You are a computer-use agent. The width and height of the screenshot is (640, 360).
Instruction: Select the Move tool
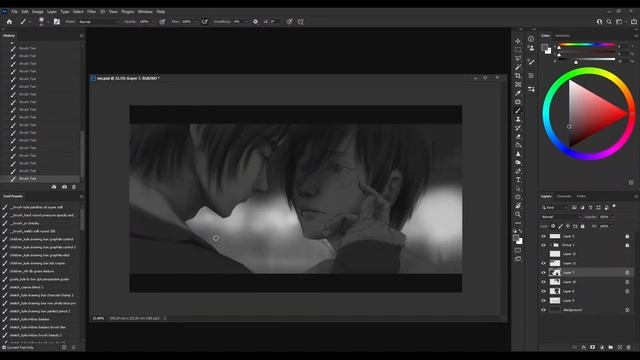coord(518,41)
